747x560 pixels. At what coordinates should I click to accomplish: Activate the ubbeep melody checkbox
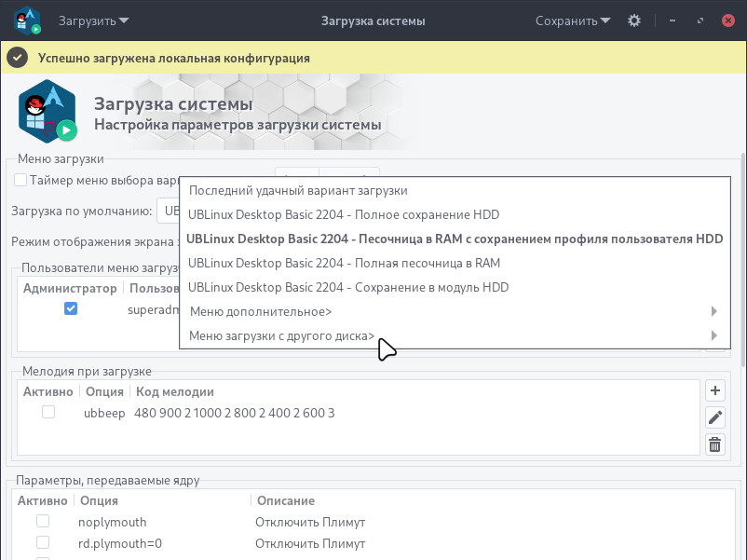(48, 412)
